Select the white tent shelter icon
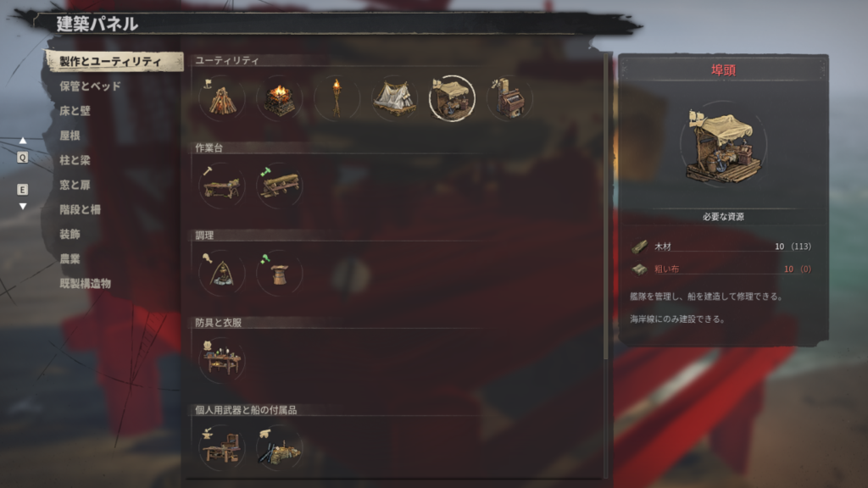868x488 pixels. click(394, 98)
